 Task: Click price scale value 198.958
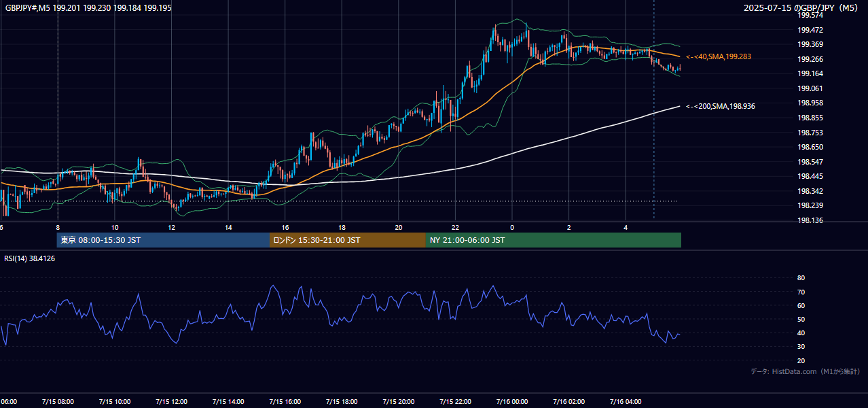[810, 103]
